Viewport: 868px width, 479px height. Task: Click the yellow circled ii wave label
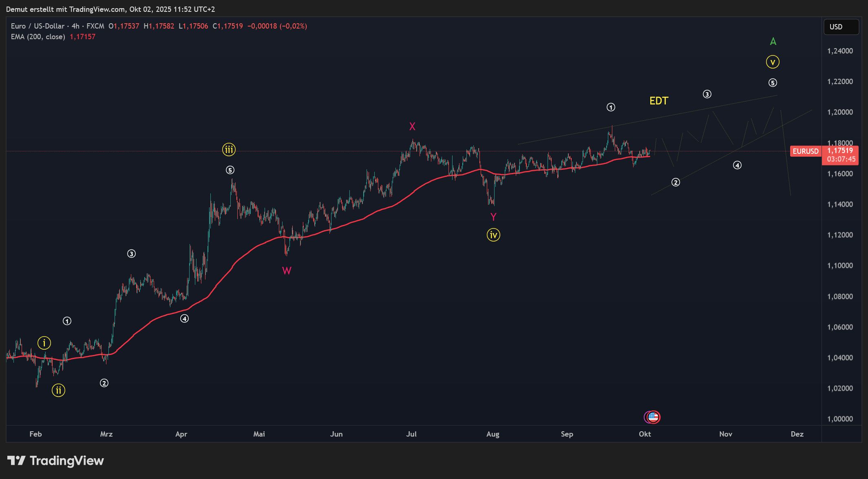[58, 390]
